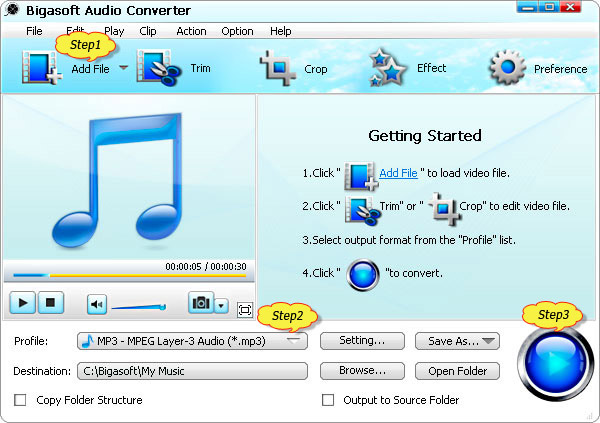
Task: Expand the snapshot options dropdown arrow
Action: (221, 306)
